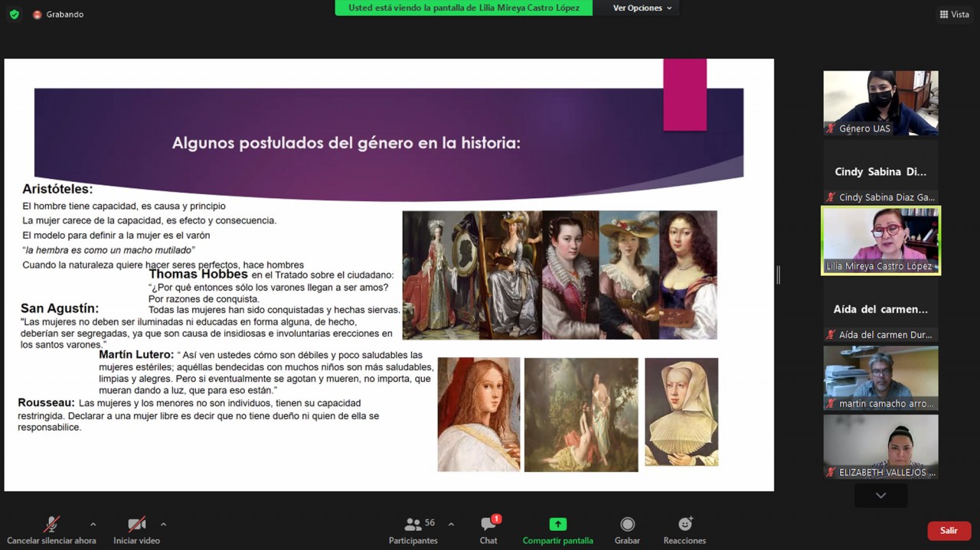Click the screen-sharing notice for Lilia Mireya
The height and width of the screenshot is (550, 980).
tap(464, 8)
